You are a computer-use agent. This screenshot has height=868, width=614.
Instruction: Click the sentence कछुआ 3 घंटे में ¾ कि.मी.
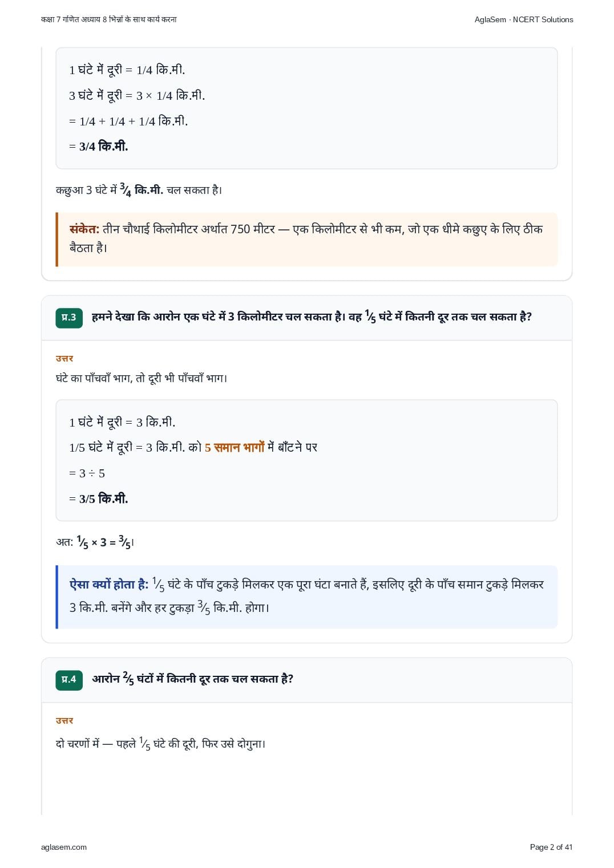click(x=139, y=190)
